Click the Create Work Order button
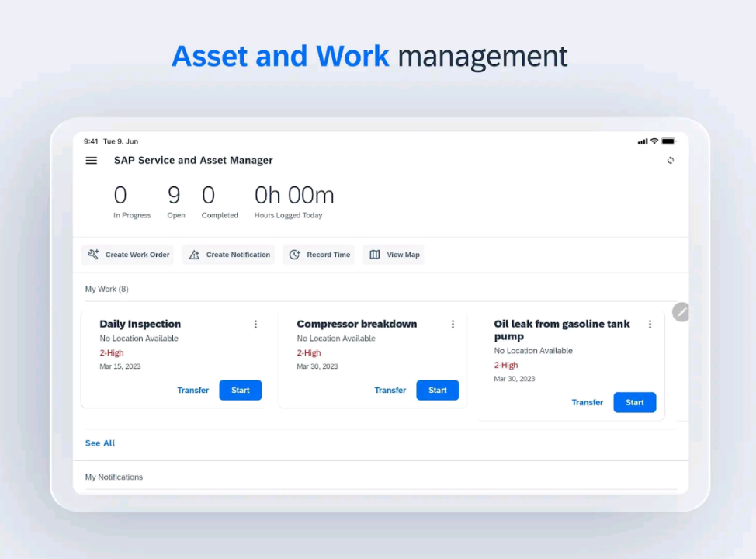The image size is (756, 559). point(128,255)
